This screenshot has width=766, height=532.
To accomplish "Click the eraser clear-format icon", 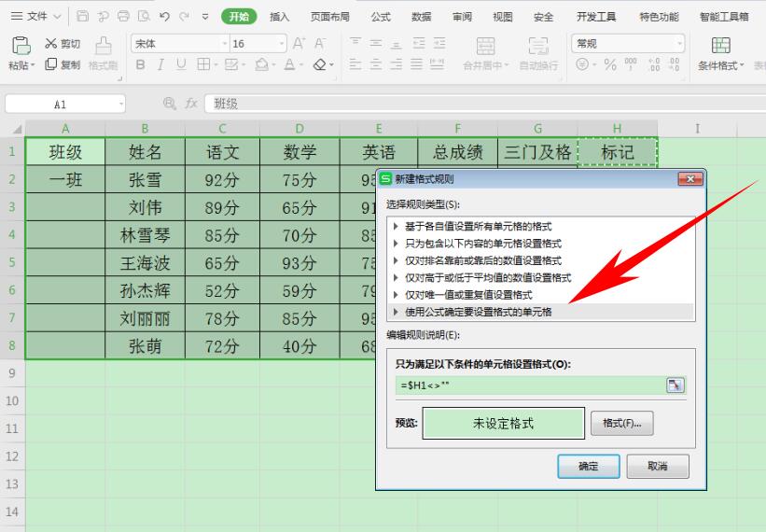I will (319, 64).
